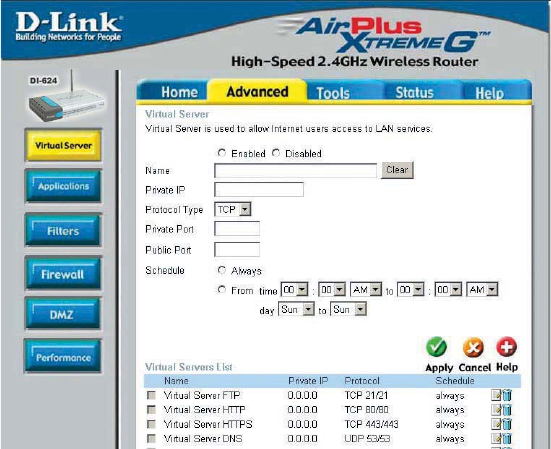
Task: Open the Firewall section
Action: 63,274
